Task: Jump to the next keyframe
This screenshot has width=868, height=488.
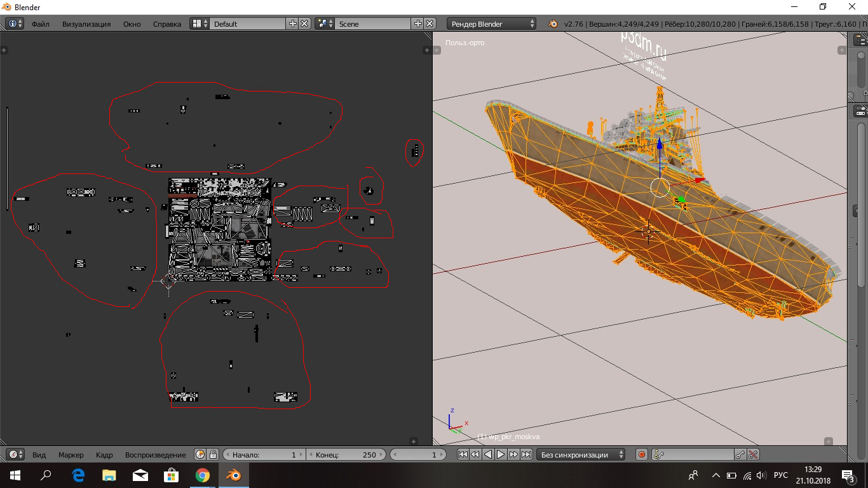Action: point(513,454)
